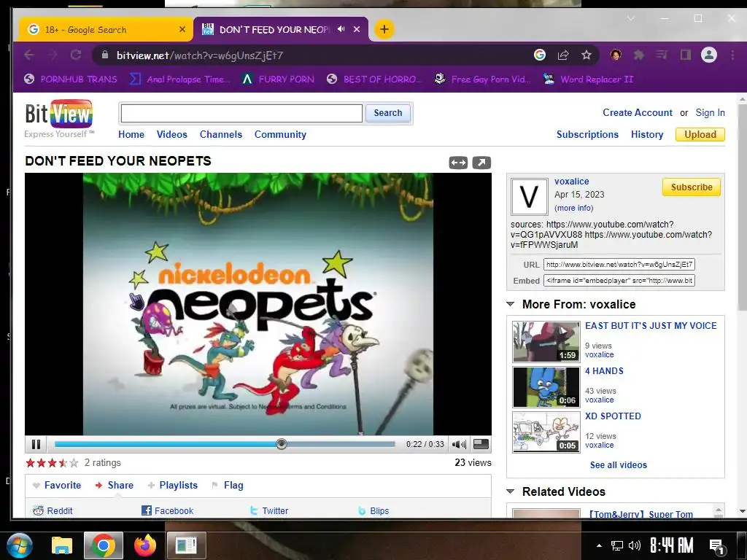
Task: Open File Explorer from taskbar
Action: coord(62,545)
